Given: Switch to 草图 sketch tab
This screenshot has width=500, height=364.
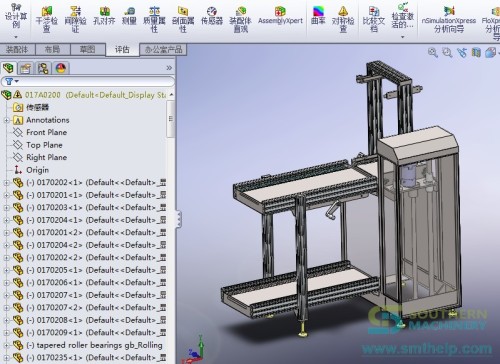Looking at the screenshot, I should (x=88, y=50).
